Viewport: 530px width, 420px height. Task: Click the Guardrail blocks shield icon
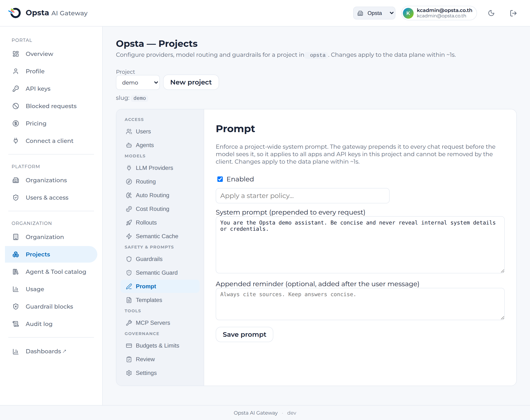pyautogui.click(x=16, y=307)
